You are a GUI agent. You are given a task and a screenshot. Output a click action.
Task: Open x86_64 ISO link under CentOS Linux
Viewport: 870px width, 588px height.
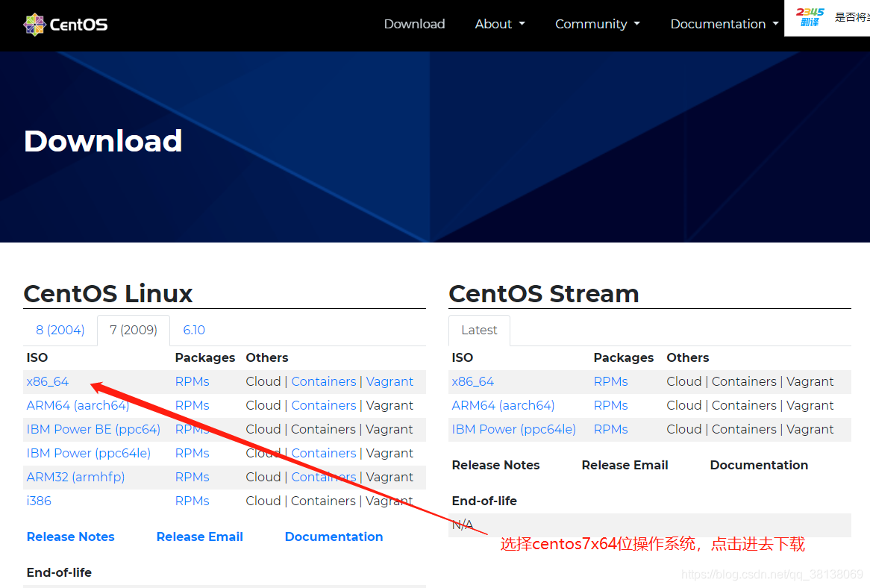click(x=48, y=381)
